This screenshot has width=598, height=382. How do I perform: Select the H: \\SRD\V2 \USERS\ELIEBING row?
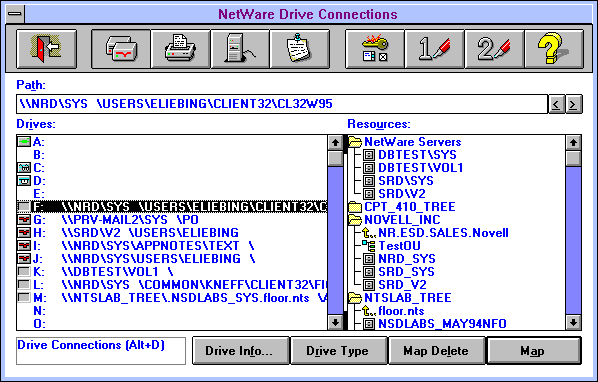pyautogui.click(x=172, y=233)
